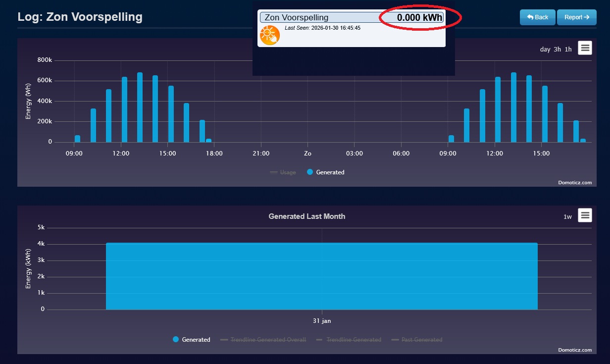Open the Report page

[x=576, y=17]
